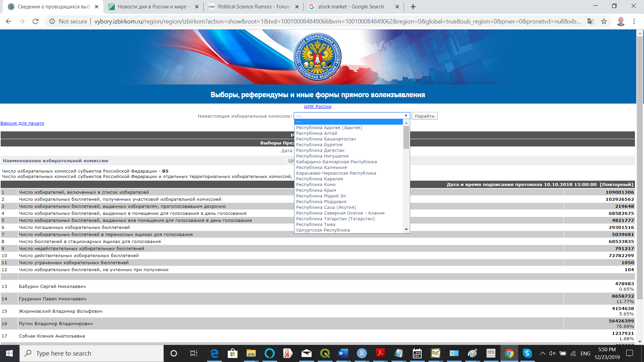This screenshot has height=362, width=644.
Task: Open the new tab plus button
Action: (x=413, y=7)
